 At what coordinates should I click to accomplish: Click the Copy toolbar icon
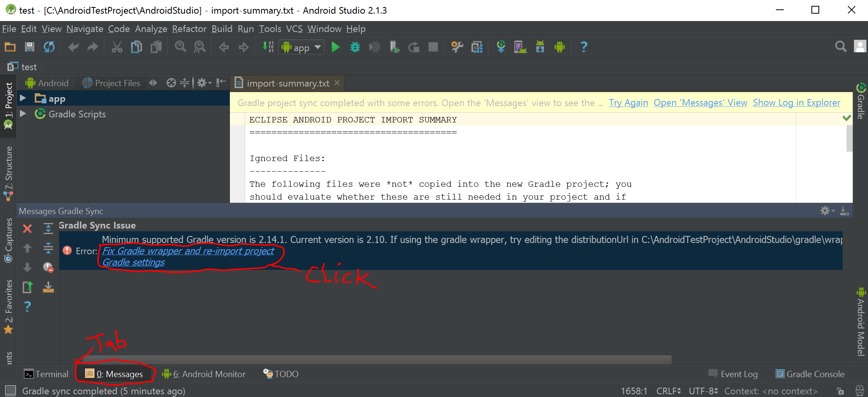pos(136,47)
